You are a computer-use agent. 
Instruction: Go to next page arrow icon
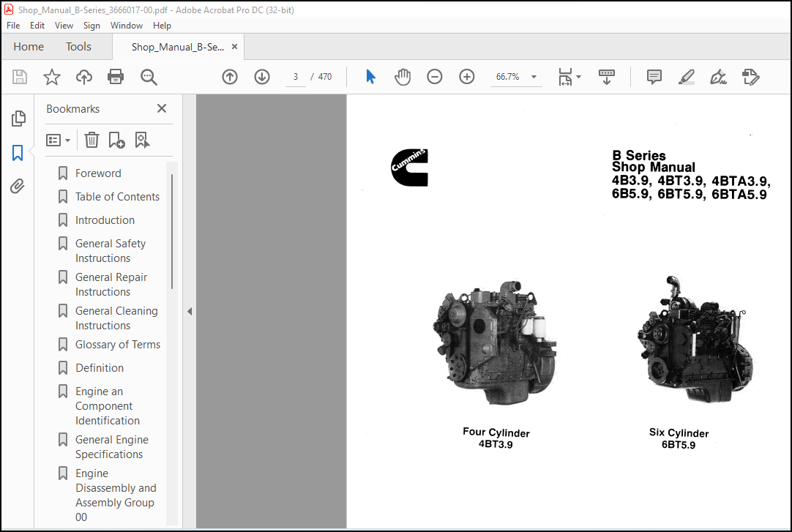262,77
